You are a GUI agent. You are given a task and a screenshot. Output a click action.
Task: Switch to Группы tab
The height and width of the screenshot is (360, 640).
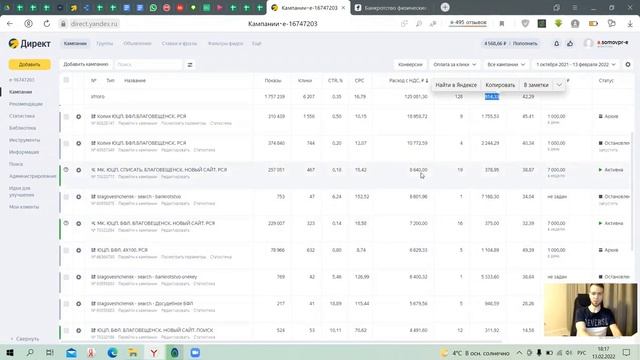pos(104,43)
